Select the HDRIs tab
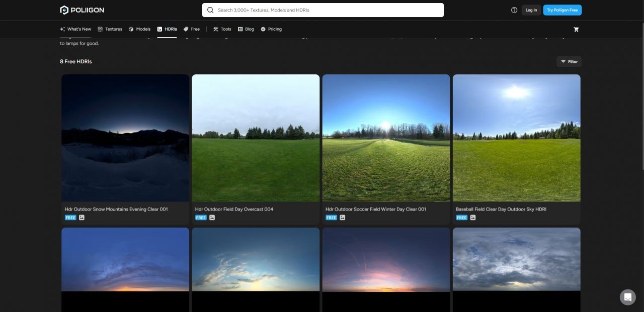Viewport: 644px width, 312px height. [167, 29]
